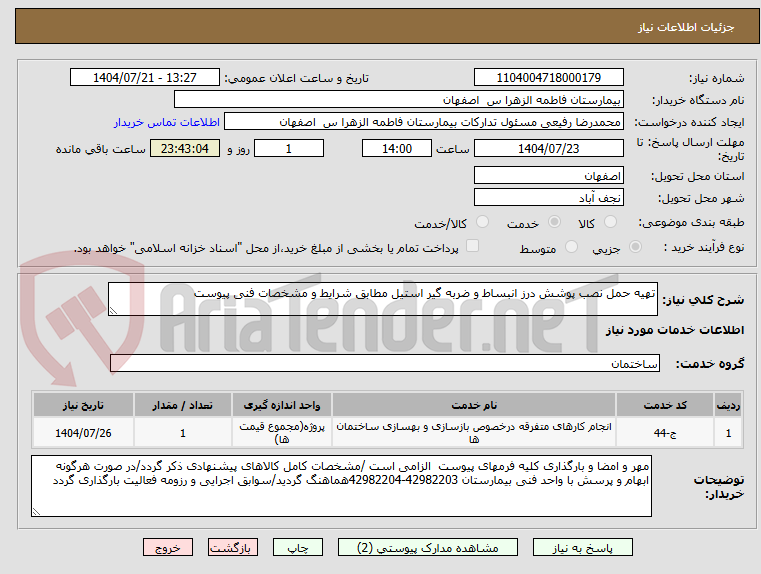Click the تعداد / مقدار column header
The image size is (761, 574).
(182, 405)
